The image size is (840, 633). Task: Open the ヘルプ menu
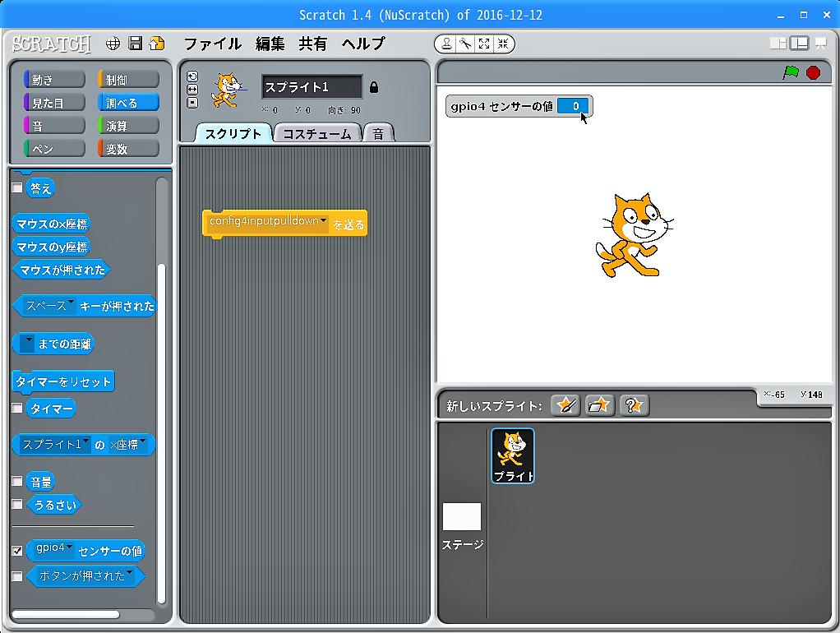click(363, 44)
